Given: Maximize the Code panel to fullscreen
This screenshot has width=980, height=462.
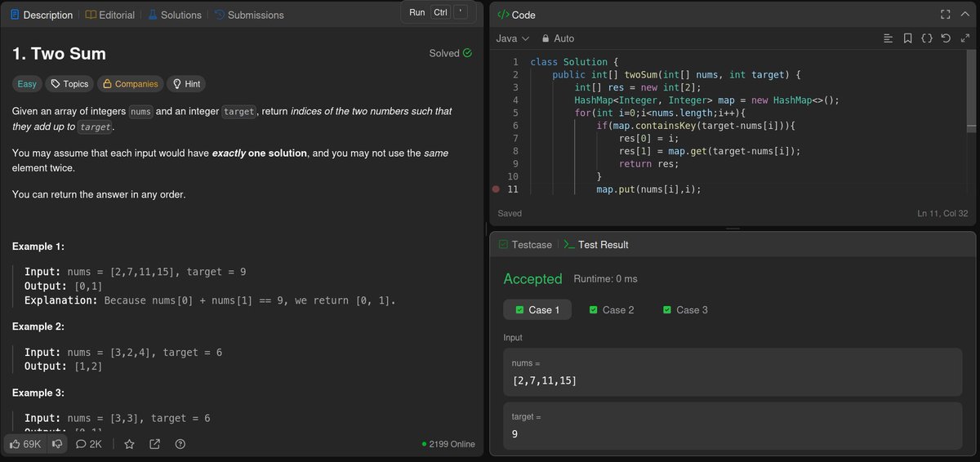Looking at the screenshot, I should click(946, 15).
